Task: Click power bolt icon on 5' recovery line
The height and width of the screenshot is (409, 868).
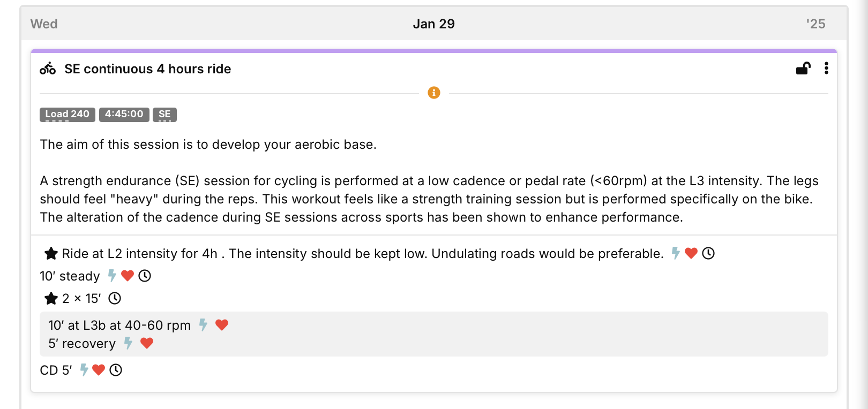Action: coord(128,343)
